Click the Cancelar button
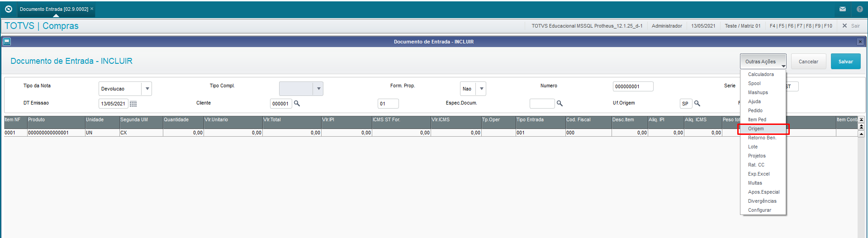The height and width of the screenshot is (238, 868). tap(808, 62)
